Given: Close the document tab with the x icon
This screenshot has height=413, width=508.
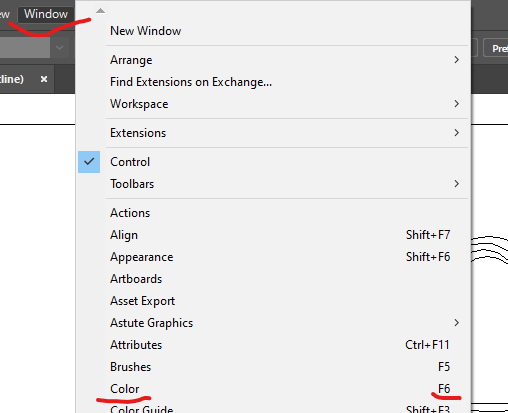Looking at the screenshot, I should (x=44, y=79).
